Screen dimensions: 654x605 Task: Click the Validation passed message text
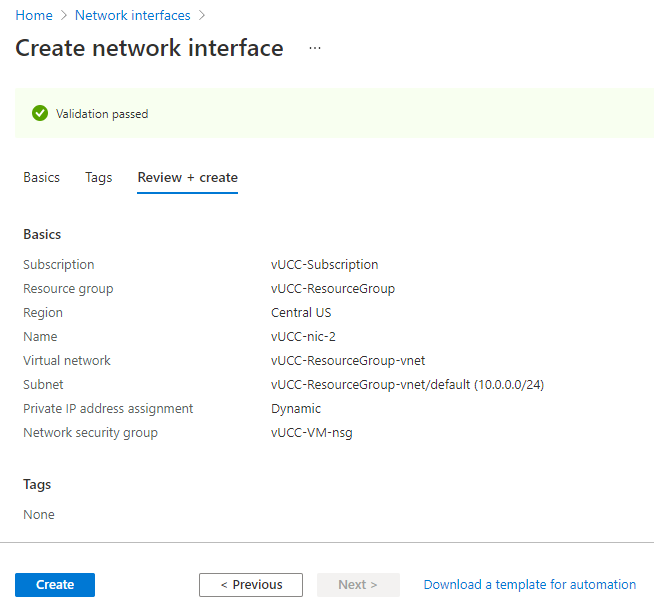point(102,114)
